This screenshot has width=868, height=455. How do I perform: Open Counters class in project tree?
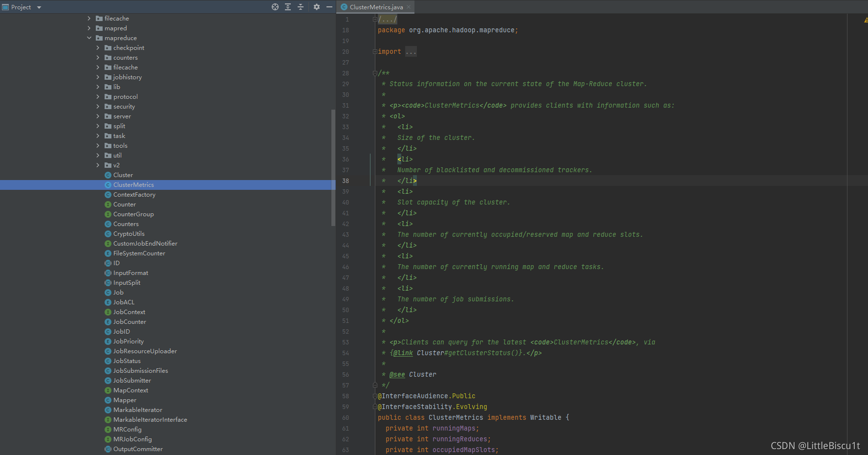[126, 224]
